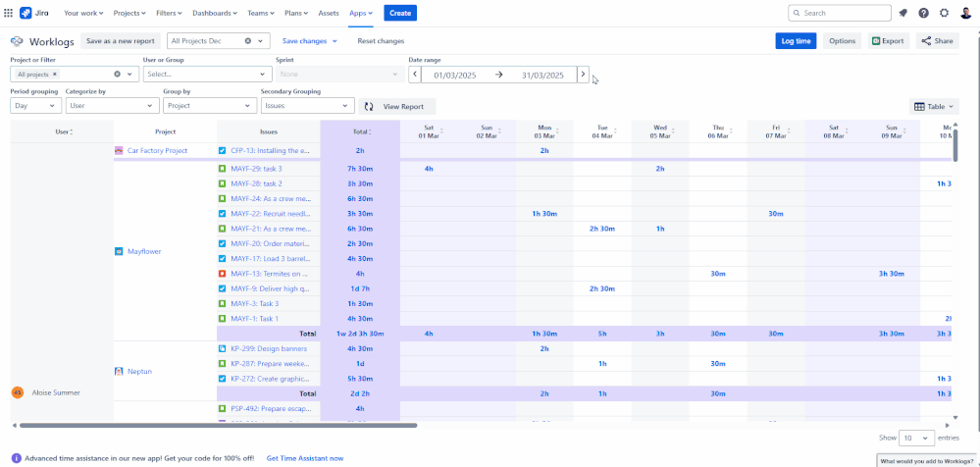This screenshot has height=467, width=980.
Task: Open the Group by Project dropdown
Action: click(x=208, y=105)
